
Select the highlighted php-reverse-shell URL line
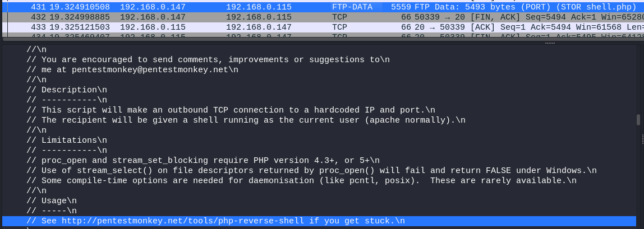coord(215,221)
